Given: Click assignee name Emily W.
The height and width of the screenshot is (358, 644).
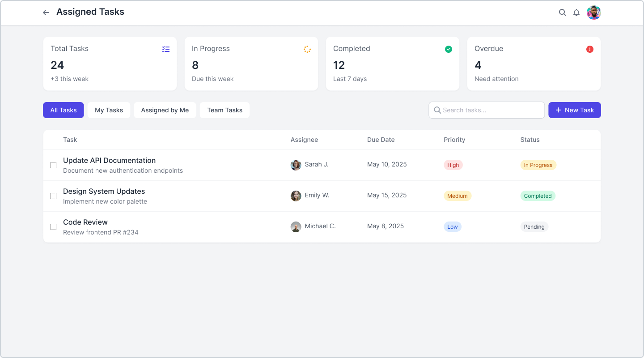Looking at the screenshot, I should click(317, 195).
